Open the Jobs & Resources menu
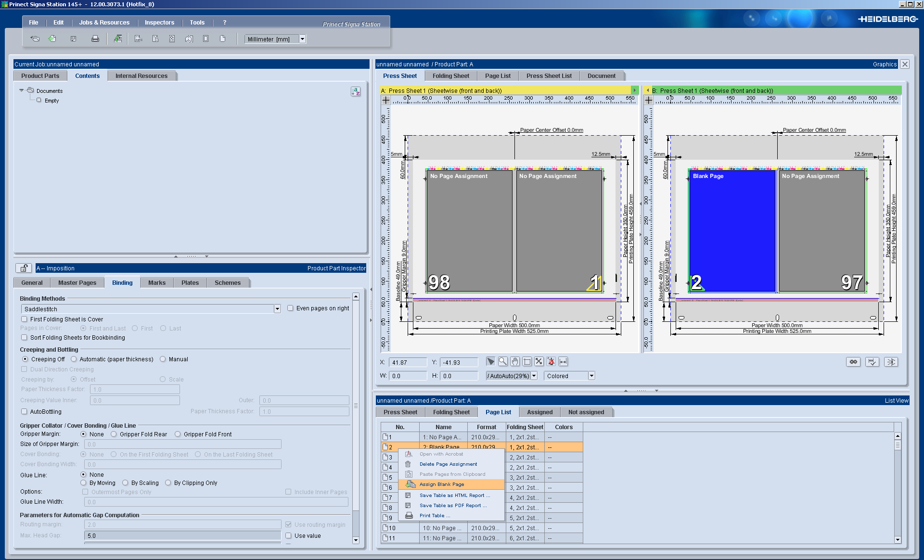Image resolution: width=924 pixels, height=560 pixels. [104, 23]
